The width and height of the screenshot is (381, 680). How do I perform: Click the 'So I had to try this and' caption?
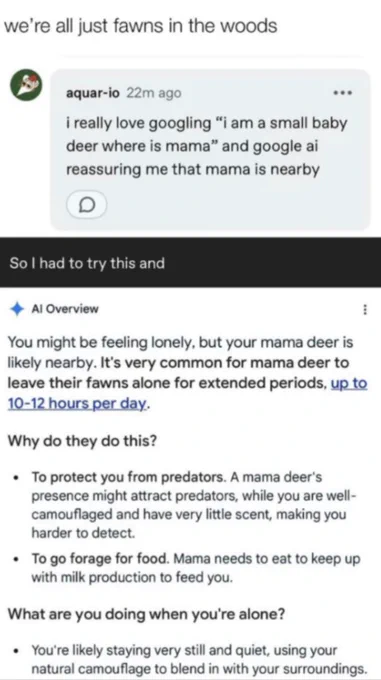(x=87, y=263)
